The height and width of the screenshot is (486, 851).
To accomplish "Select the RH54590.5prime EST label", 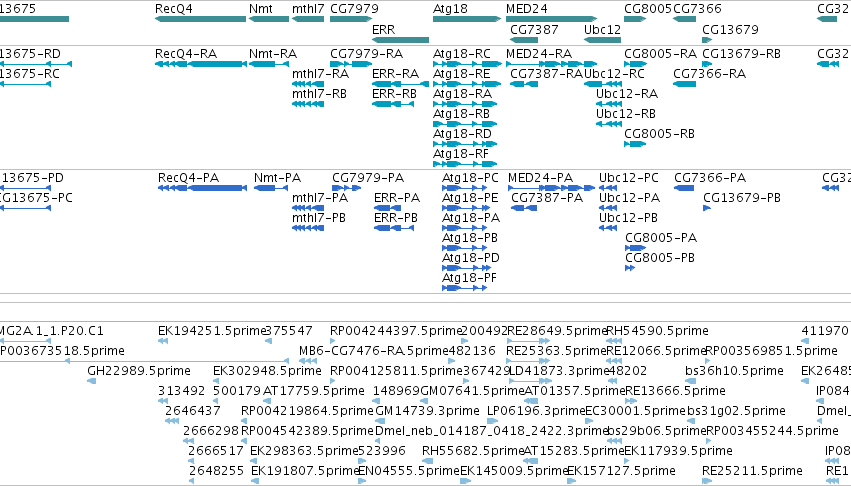I will [657, 331].
